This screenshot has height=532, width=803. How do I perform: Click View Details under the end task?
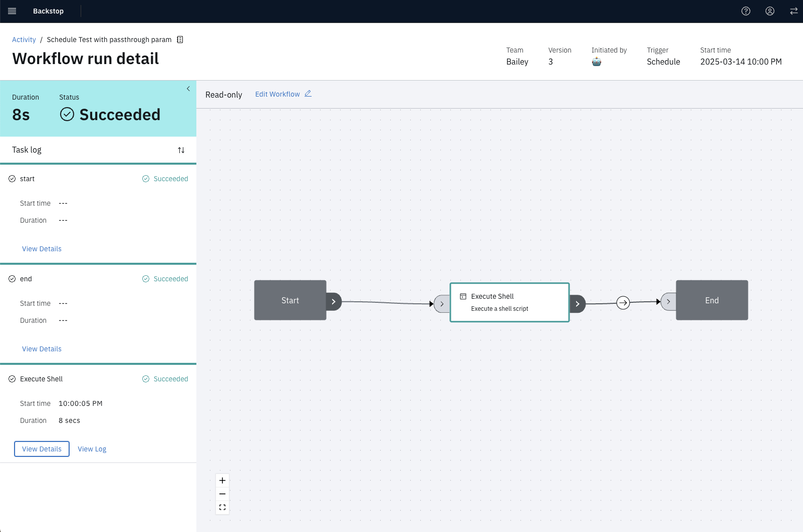tap(42, 348)
